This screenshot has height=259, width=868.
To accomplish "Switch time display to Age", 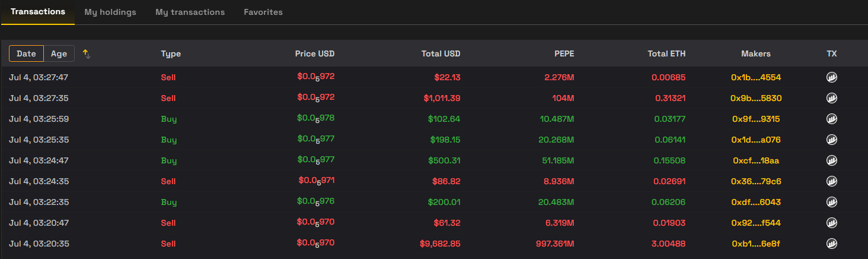I will pyautogui.click(x=59, y=53).
